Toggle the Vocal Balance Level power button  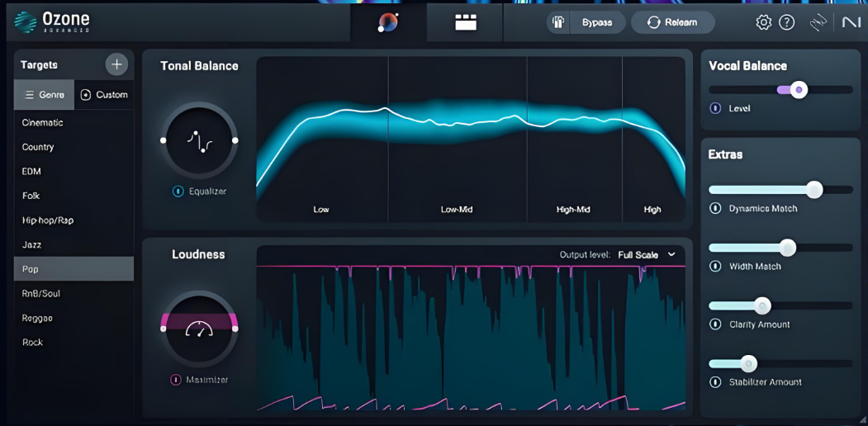[715, 108]
